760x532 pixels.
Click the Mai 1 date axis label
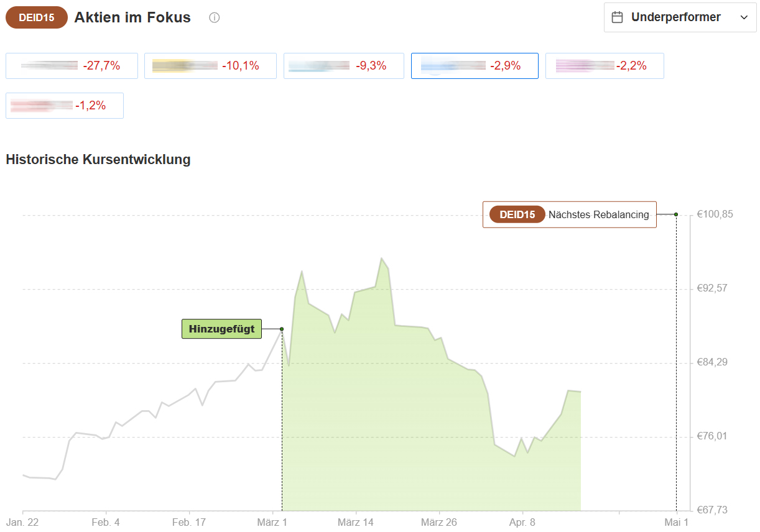point(676,523)
